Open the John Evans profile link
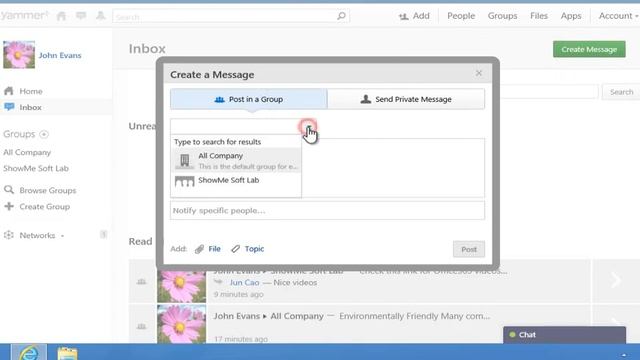The width and height of the screenshot is (640, 360). pos(60,55)
